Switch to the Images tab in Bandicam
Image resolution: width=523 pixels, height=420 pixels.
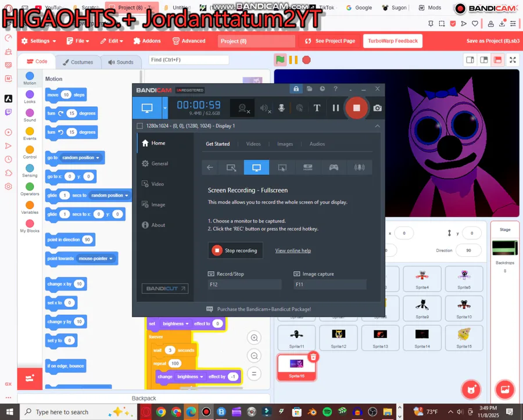(285, 144)
